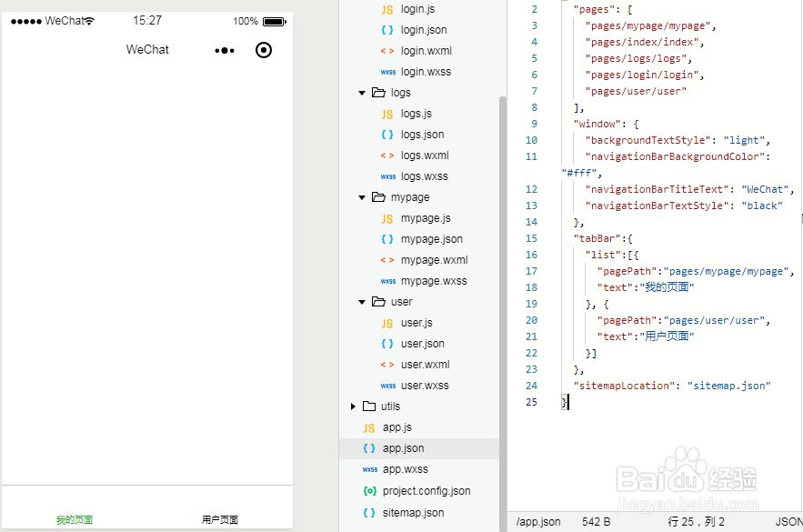This screenshot has height=532, width=803.
Task: Collapse the logs folder
Action: pos(362,93)
